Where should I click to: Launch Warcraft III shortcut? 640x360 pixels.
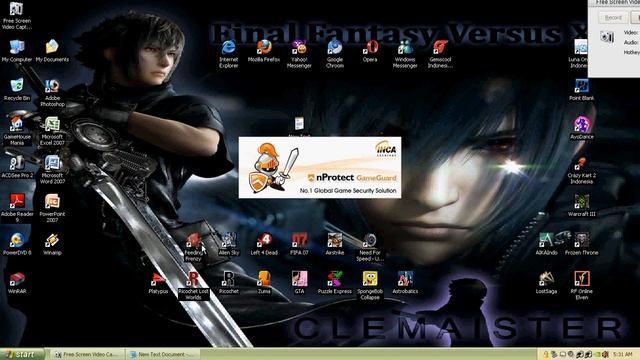(x=582, y=206)
